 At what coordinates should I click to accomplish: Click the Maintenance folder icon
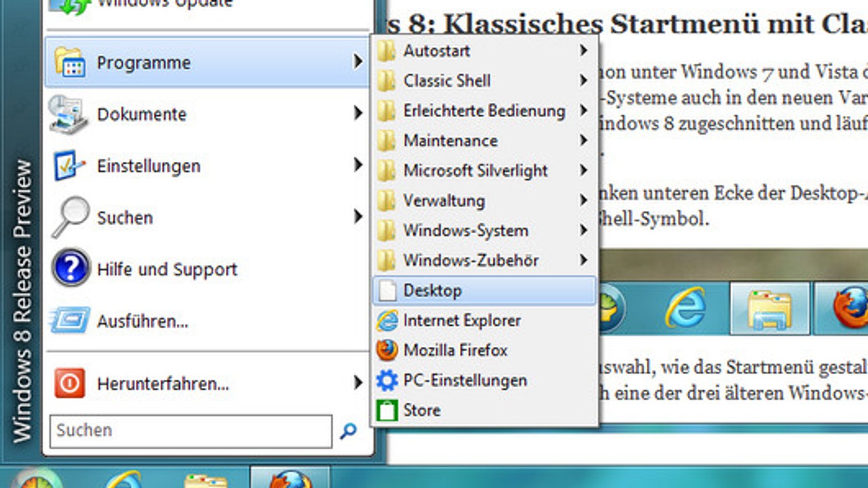click(x=386, y=141)
